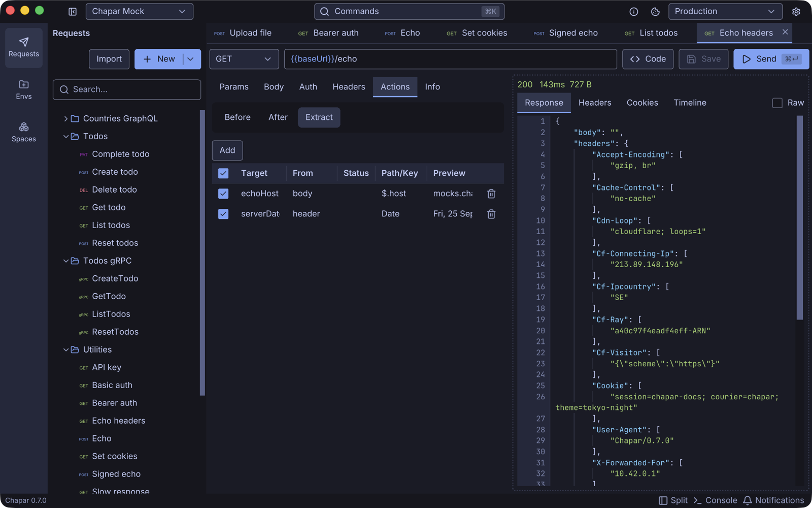The height and width of the screenshot is (508, 812).
Task: Open the settings gear icon
Action: [796, 12]
